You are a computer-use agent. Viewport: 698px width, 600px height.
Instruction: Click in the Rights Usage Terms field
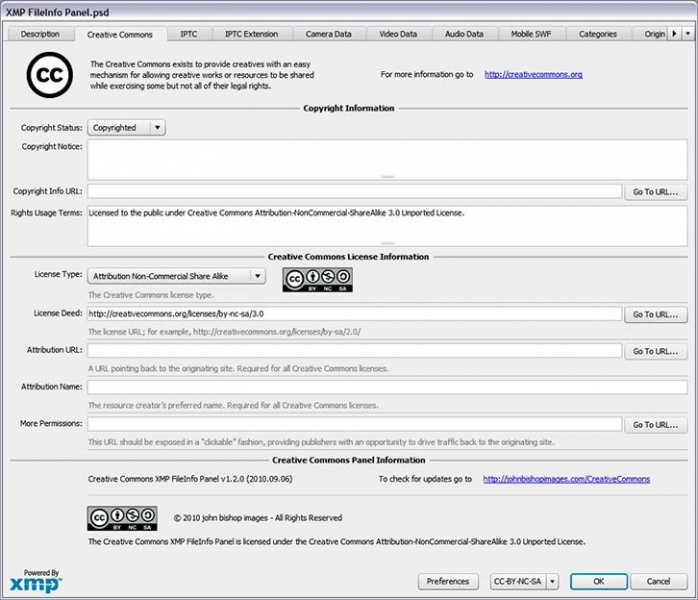click(x=387, y=226)
